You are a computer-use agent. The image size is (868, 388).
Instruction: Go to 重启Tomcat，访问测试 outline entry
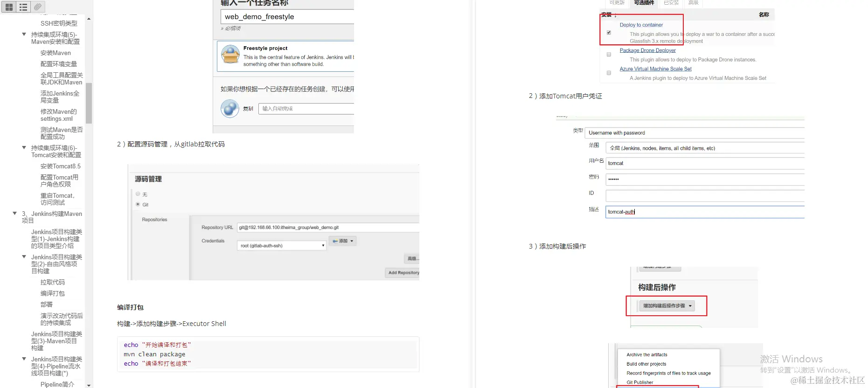click(57, 199)
